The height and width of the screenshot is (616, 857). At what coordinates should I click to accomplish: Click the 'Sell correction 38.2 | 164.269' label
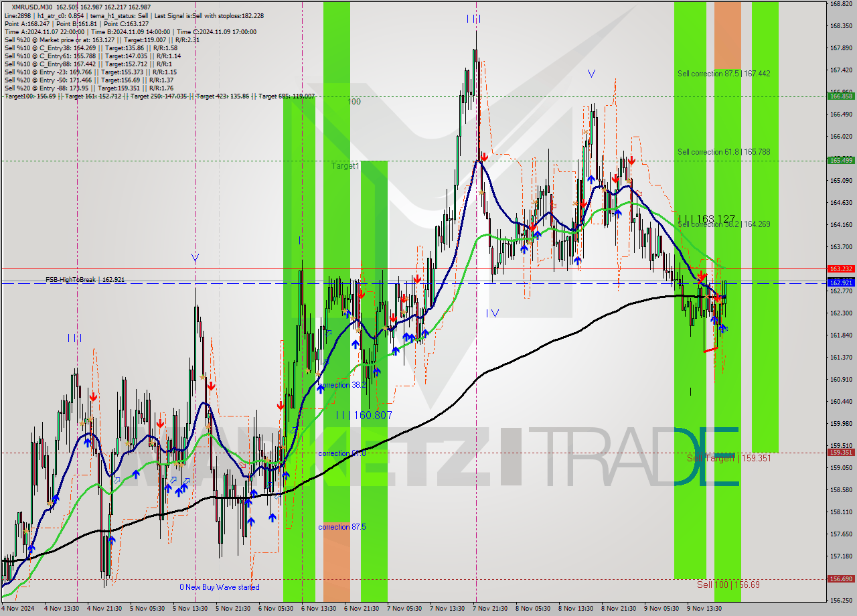[723, 224]
